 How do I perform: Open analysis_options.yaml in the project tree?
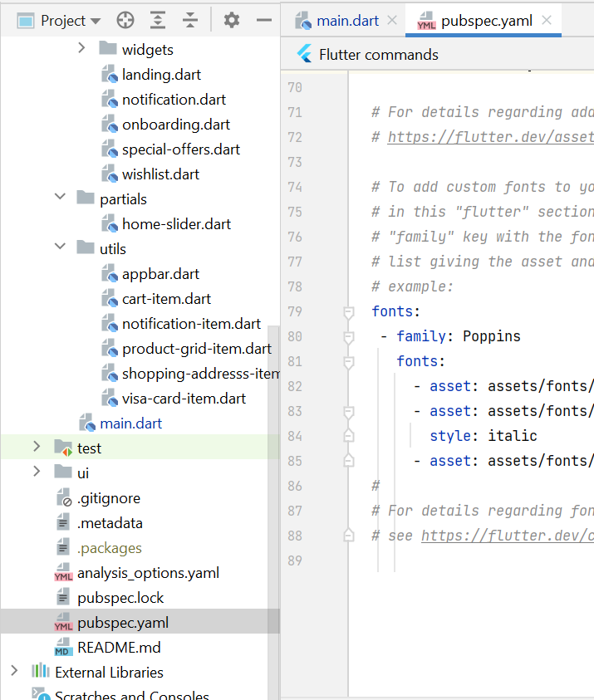pyautogui.click(x=148, y=573)
